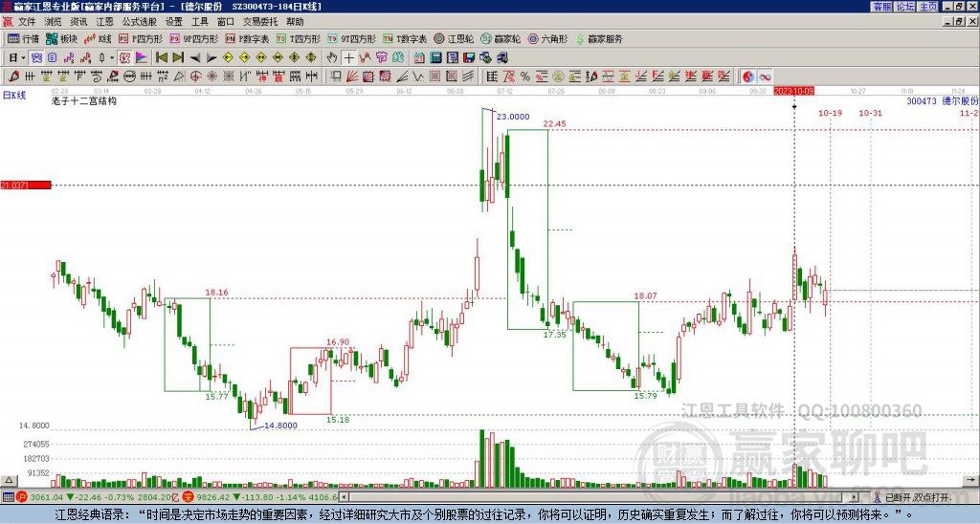Open the 板块 sector view
Screen dimensions: 980x524
coord(62,38)
